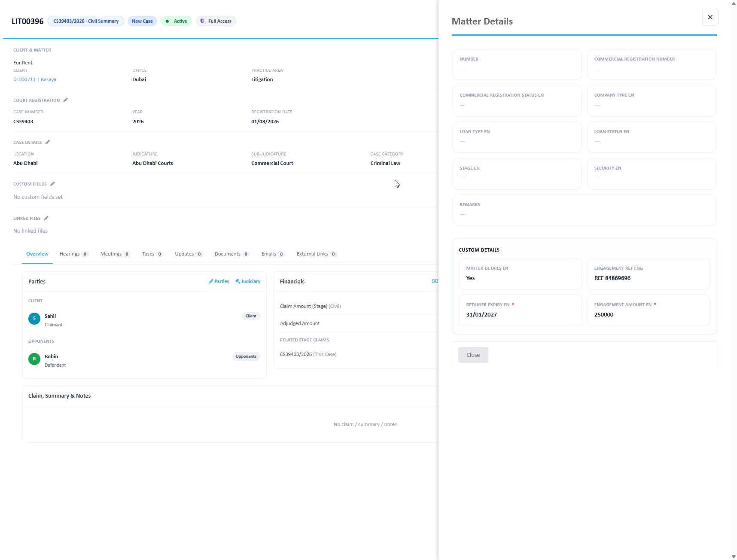
Task: Click the Adjudged Amount row
Action: pyautogui.click(x=359, y=323)
